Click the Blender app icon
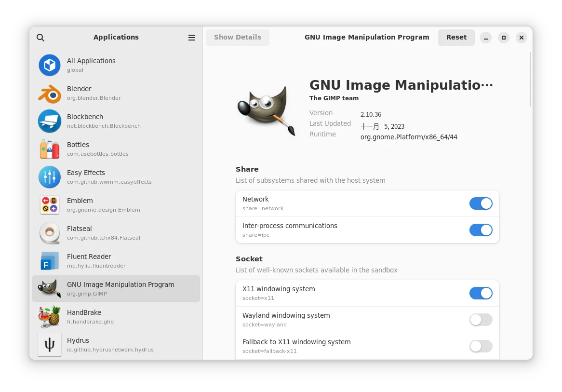The height and width of the screenshot is (392, 562). click(x=50, y=93)
